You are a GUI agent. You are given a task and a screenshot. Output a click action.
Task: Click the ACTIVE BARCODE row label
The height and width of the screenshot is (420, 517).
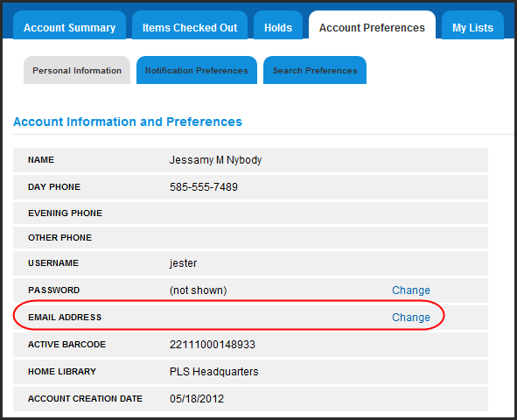67,345
